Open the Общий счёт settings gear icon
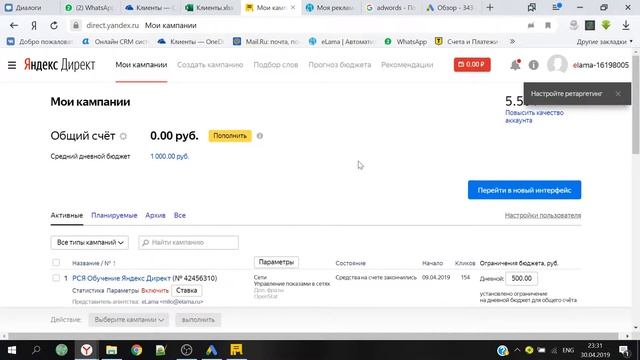 click(x=123, y=136)
